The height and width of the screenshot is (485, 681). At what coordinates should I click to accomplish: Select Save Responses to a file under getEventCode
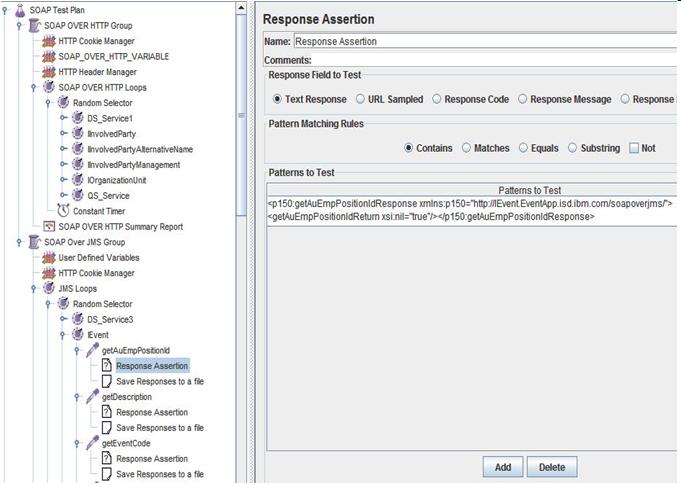tap(160, 474)
